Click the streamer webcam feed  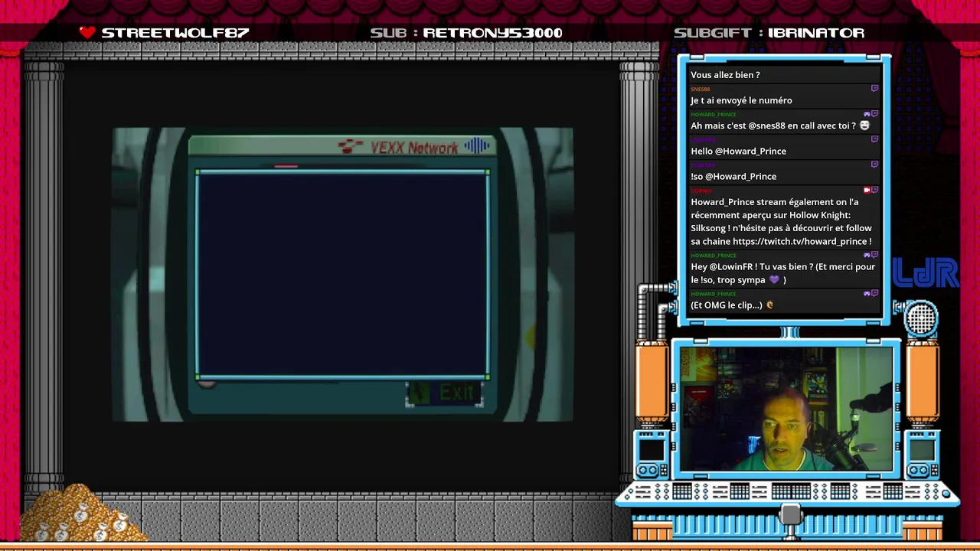tap(785, 409)
